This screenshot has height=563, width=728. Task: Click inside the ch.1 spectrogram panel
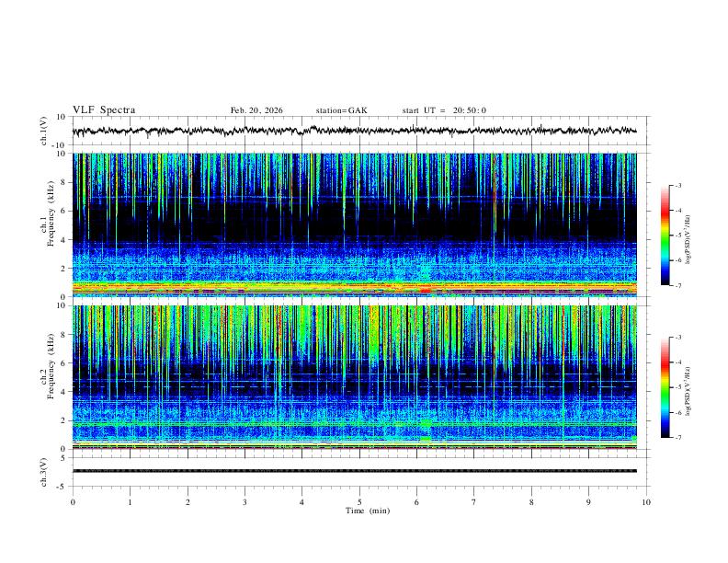coord(354,224)
